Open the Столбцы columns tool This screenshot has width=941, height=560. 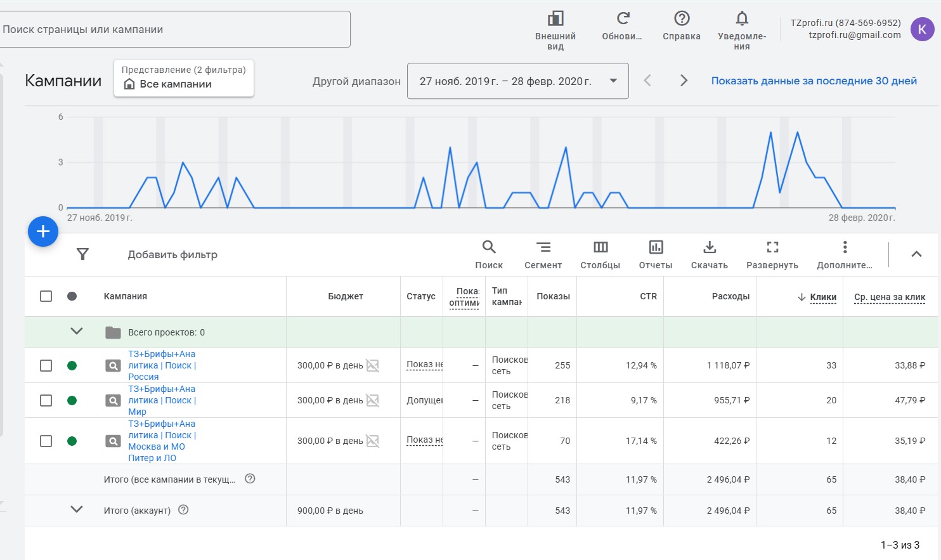pos(600,254)
